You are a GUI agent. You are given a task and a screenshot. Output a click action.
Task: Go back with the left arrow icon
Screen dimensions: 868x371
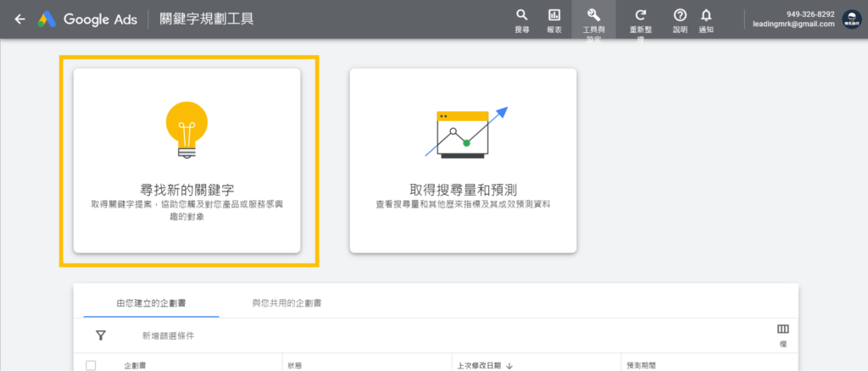coord(20,19)
